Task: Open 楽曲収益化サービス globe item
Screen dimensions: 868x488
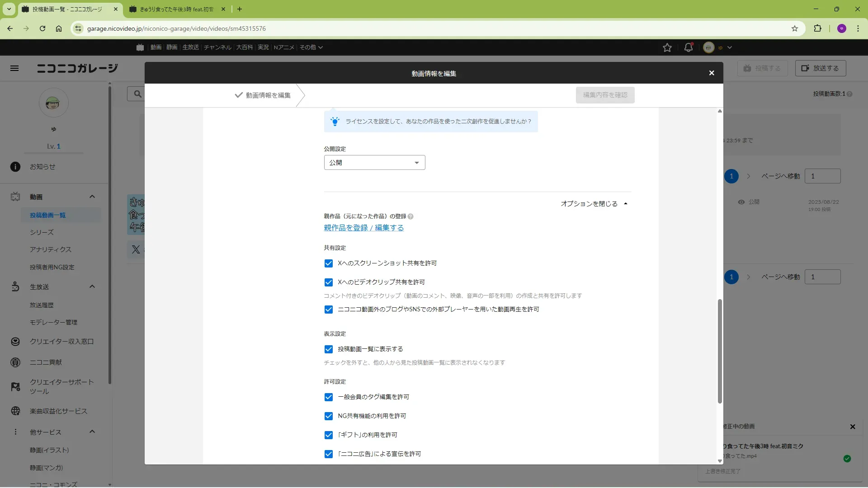Action: click(x=58, y=411)
